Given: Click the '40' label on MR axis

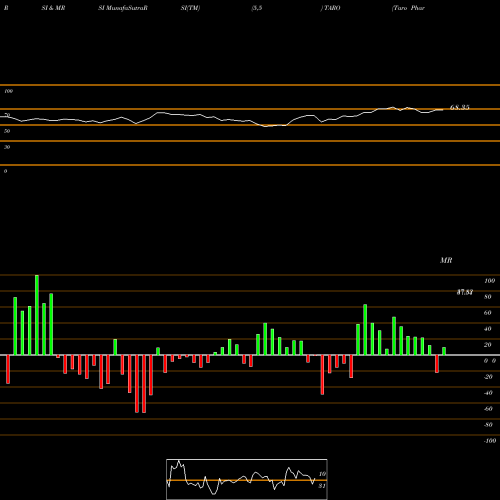Looking at the screenshot, I should tap(488, 329).
